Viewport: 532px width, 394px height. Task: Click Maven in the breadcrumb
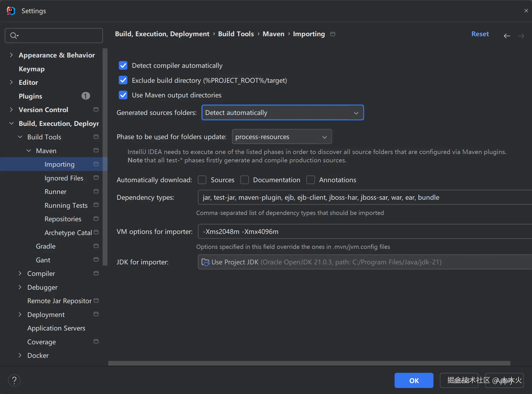[x=273, y=34]
